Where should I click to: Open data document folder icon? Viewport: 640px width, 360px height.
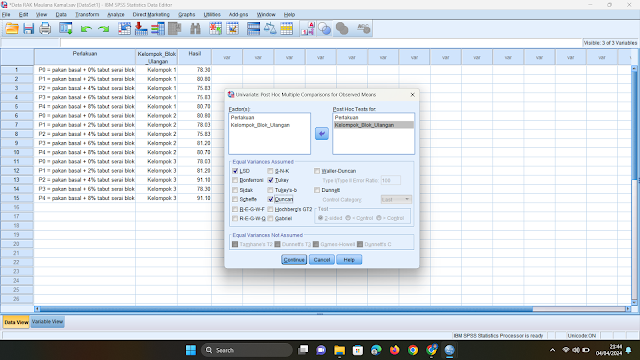[12, 29]
